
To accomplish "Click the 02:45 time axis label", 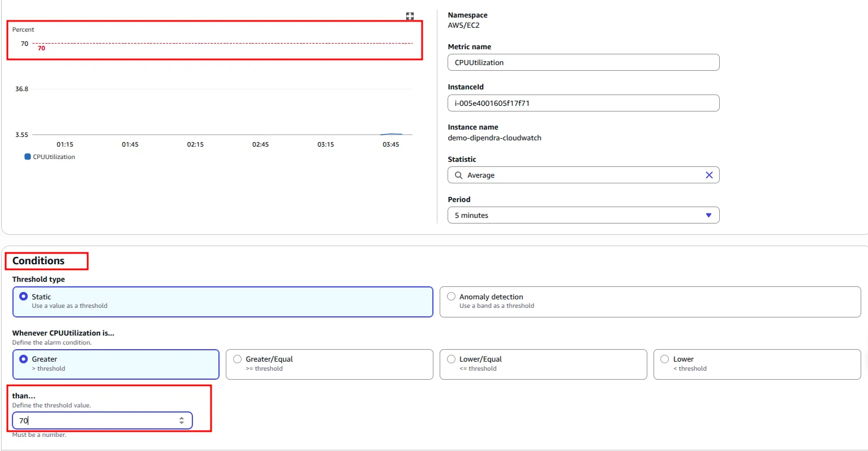I will click(260, 144).
